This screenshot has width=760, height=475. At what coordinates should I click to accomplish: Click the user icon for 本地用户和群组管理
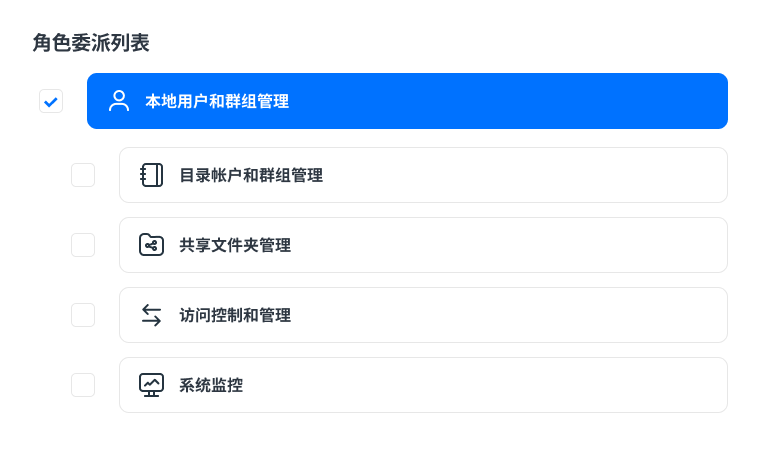point(119,101)
